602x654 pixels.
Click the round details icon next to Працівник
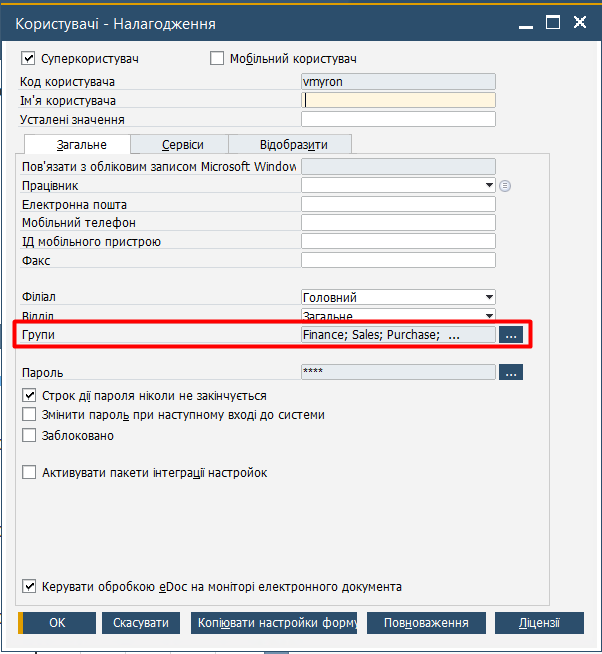[x=505, y=186]
